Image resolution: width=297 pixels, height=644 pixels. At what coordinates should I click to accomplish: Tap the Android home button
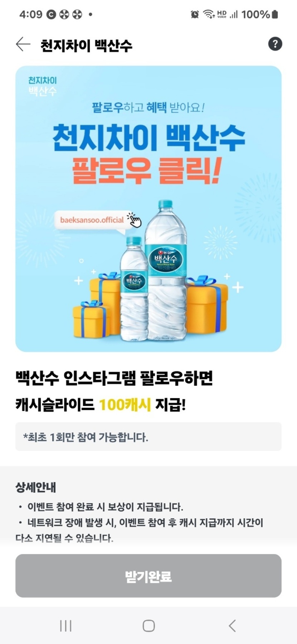pos(148,626)
